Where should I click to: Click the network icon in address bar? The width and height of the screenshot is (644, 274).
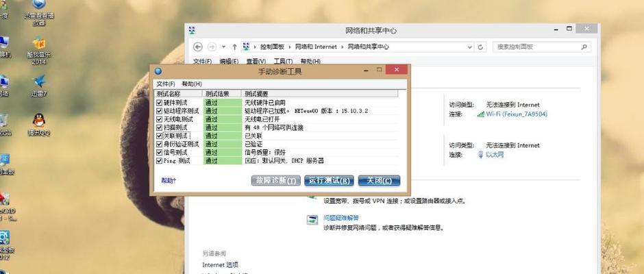(x=247, y=47)
